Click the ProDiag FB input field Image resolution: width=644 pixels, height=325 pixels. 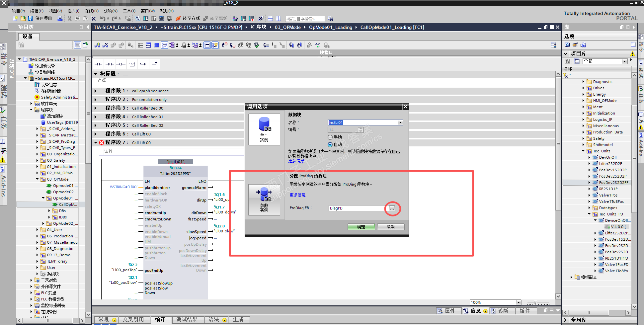coord(359,208)
